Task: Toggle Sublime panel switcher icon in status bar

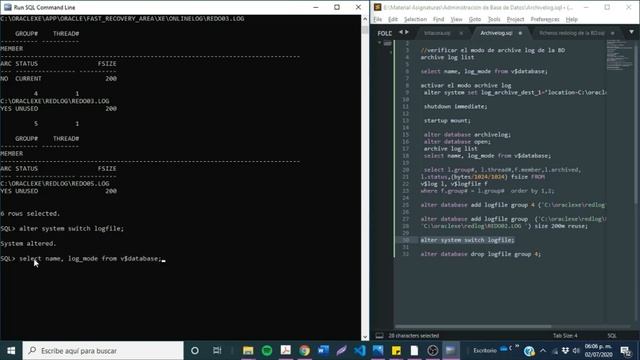Action: (379, 336)
